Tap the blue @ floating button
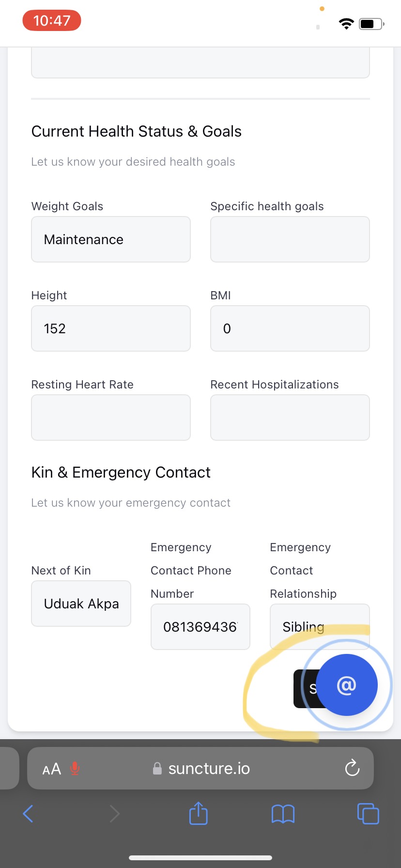 347,685
